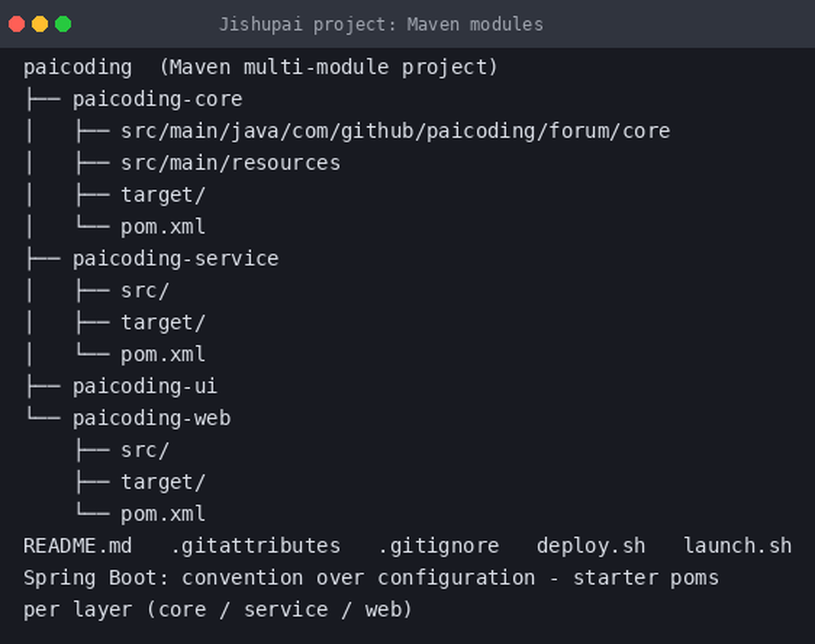Click the 'launch.sh' file name
The image size is (815, 644).
click(737, 546)
